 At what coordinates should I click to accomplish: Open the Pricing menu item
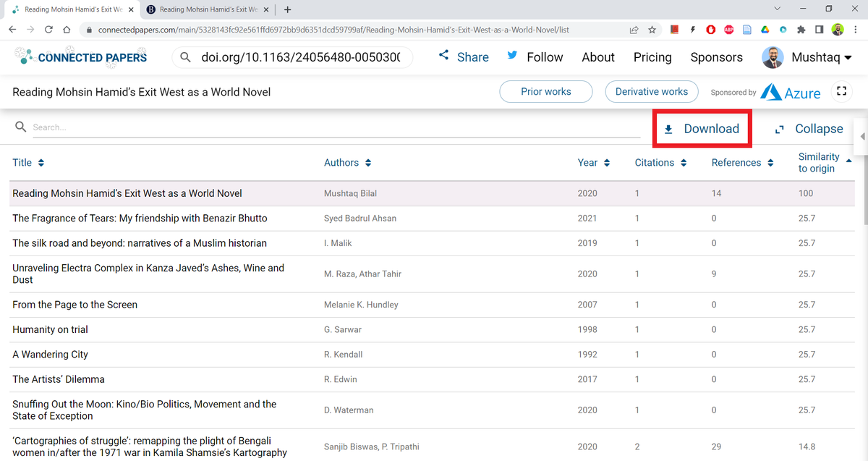click(x=652, y=56)
